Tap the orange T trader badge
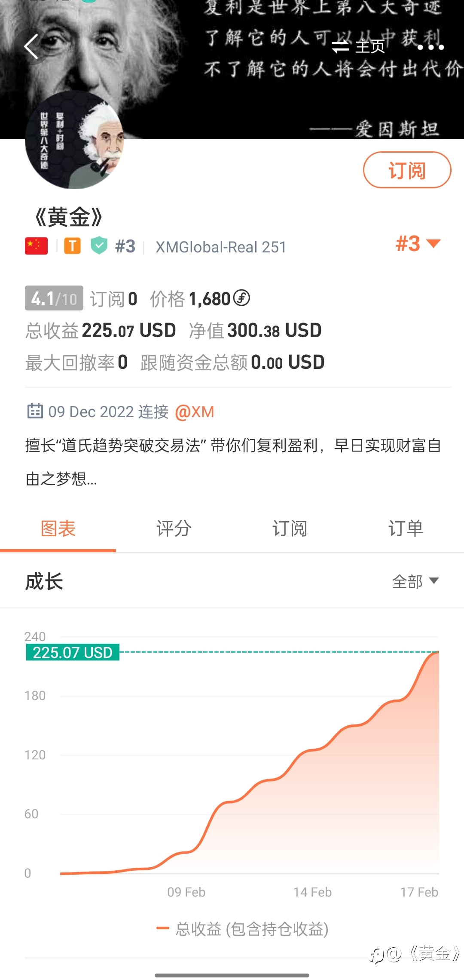 point(73,246)
